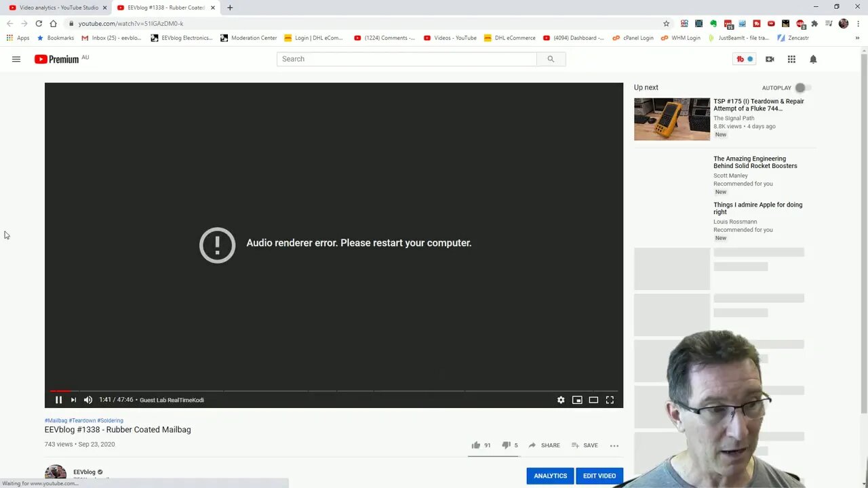Open the Zencastr bookmark
868x488 pixels.
(793, 38)
